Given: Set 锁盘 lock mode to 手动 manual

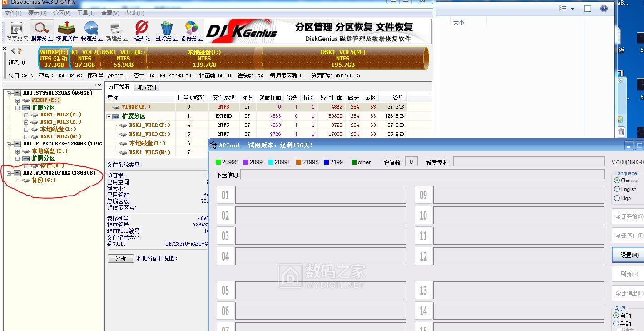Looking at the screenshot, I should point(617,324).
